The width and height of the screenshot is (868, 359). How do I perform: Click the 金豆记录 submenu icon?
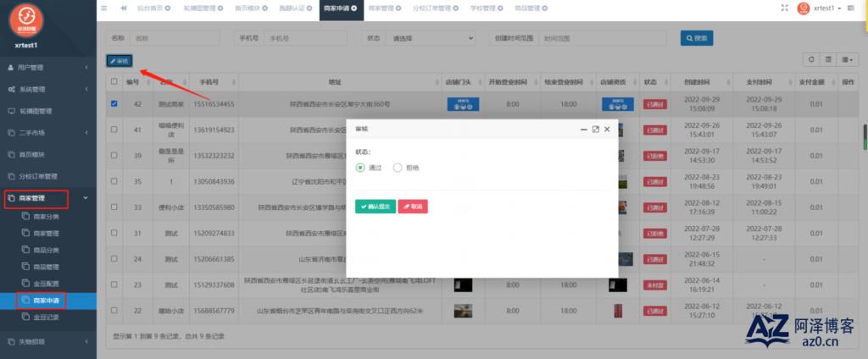tap(25, 317)
